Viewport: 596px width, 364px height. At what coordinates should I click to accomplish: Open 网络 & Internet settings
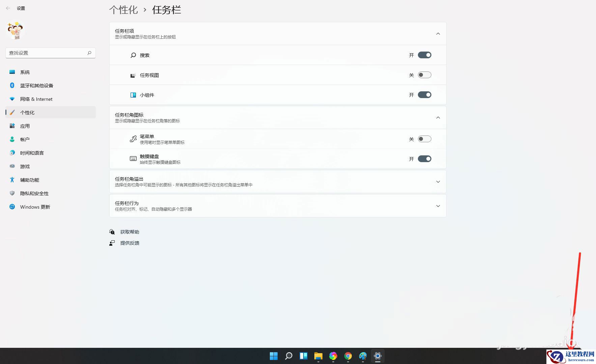point(36,99)
